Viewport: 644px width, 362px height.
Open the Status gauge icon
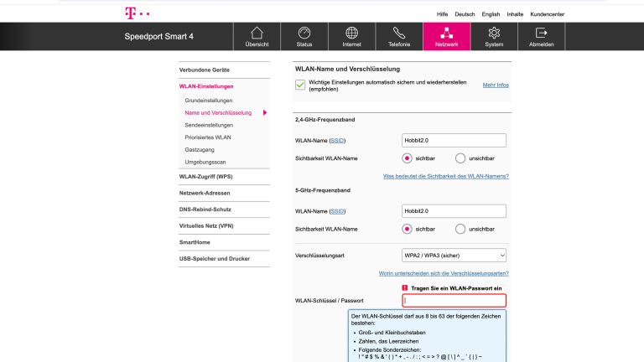pos(304,34)
